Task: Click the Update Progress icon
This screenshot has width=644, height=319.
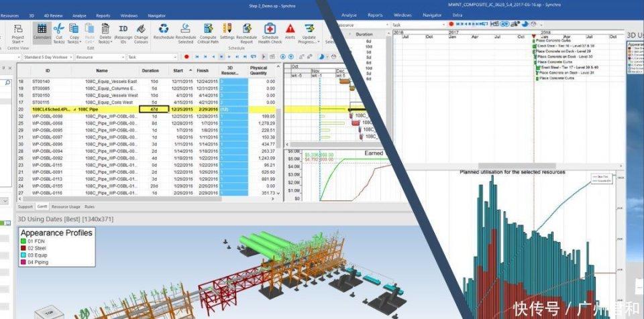Action: pyautogui.click(x=309, y=29)
